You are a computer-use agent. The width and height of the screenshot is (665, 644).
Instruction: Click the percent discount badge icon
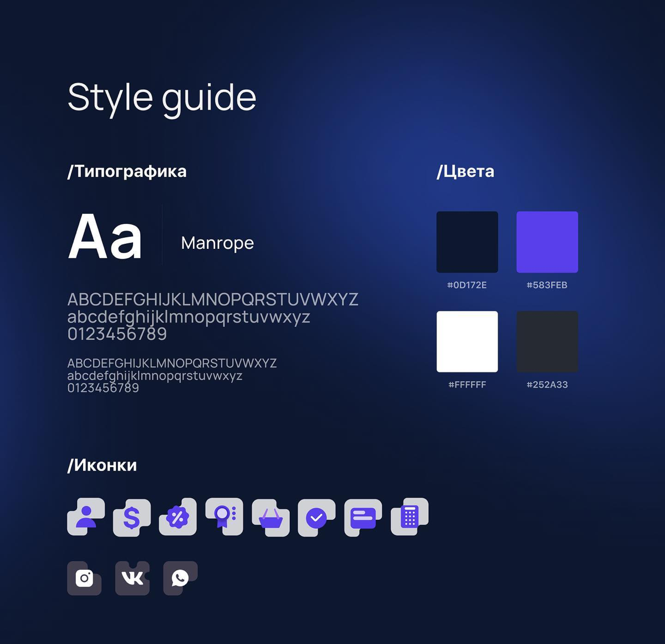tap(178, 517)
